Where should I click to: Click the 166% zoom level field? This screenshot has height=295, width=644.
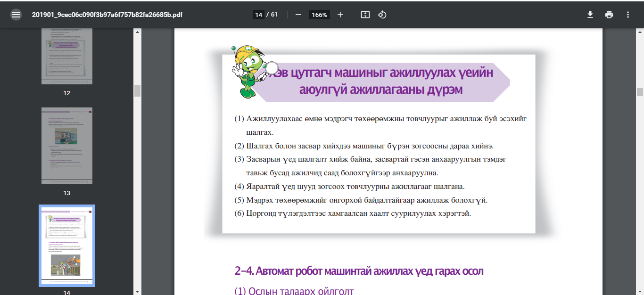[319, 15]
